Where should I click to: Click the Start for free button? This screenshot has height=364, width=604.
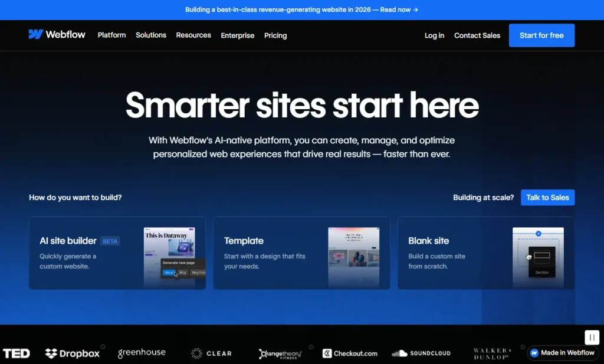(541, 35)
